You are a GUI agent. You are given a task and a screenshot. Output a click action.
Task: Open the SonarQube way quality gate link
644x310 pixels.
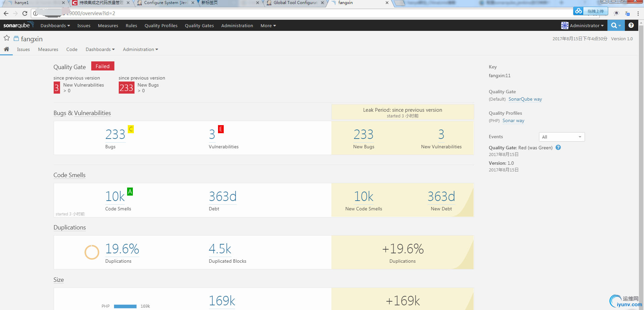pos(525,99)
